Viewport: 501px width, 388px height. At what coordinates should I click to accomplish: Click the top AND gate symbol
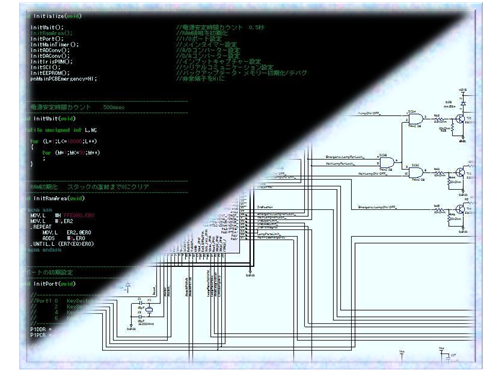coord(416,119)
